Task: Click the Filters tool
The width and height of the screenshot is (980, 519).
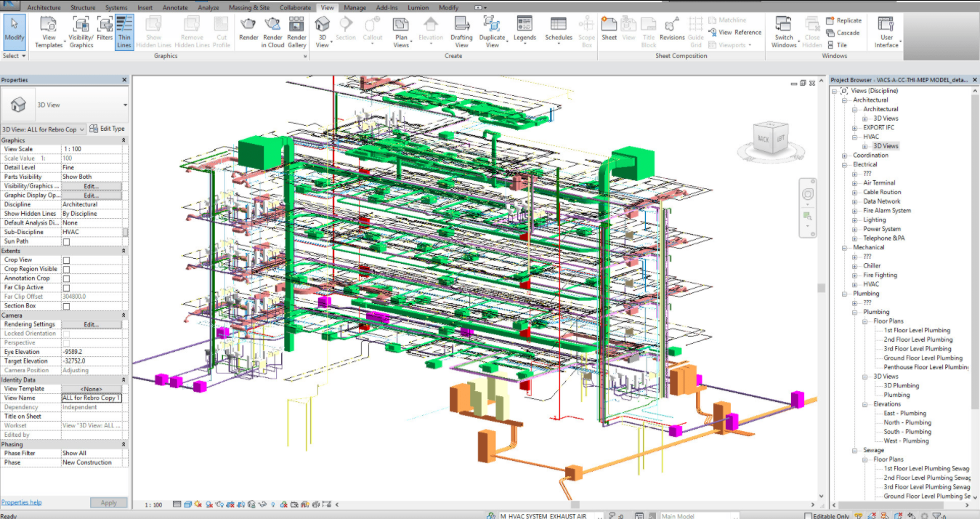Action: (x=105, y=29)
